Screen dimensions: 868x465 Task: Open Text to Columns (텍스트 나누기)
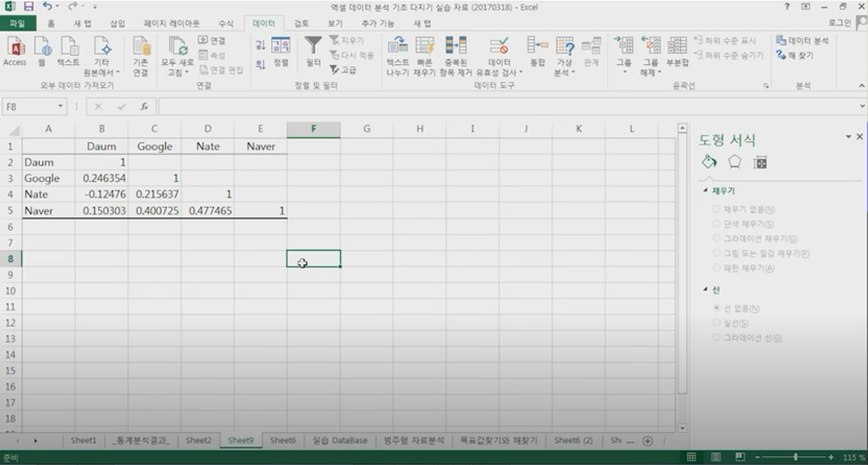coord(398,57)
